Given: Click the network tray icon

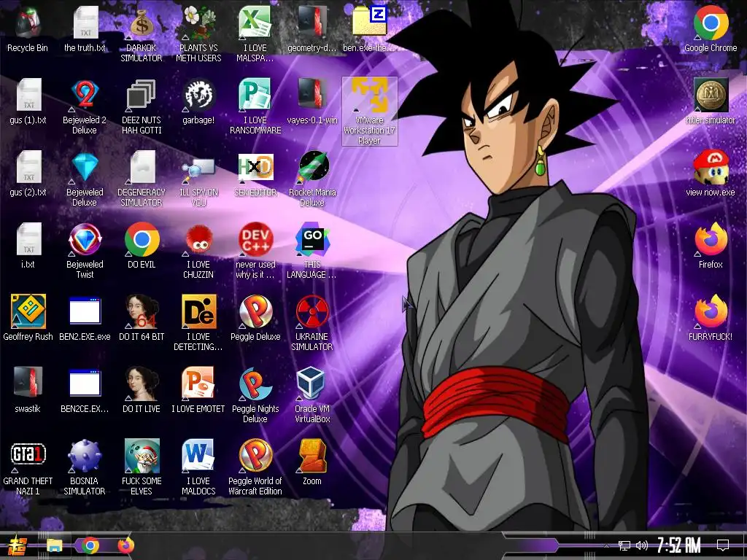Looking at the screenshot, I should (624, 545).
